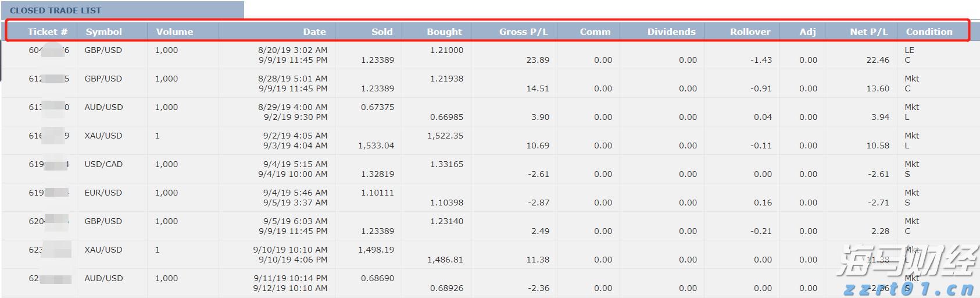The image size is (980, 298).
Task: Click the Volume column header
Action: click(174, 31)
